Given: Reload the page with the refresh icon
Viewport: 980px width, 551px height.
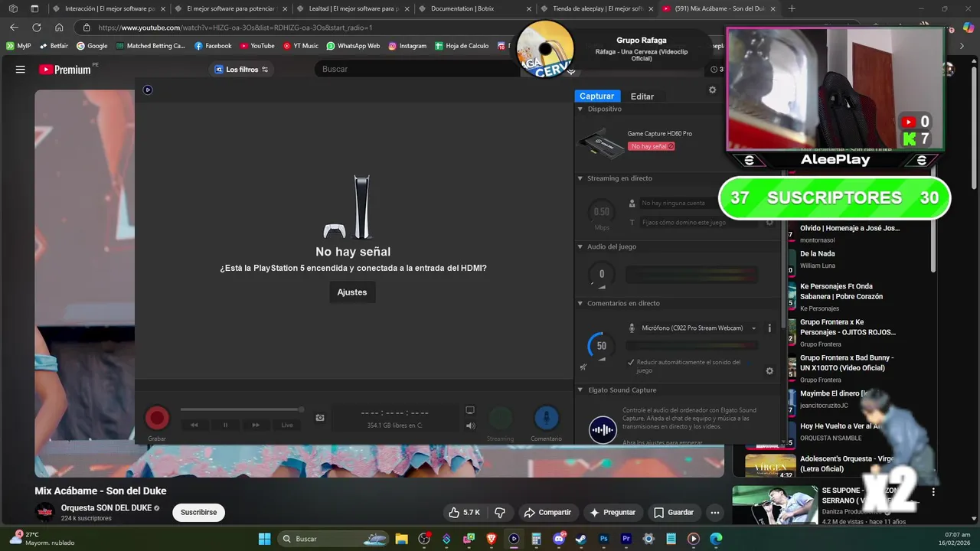Looking at the screenshot, I should 36,28.
